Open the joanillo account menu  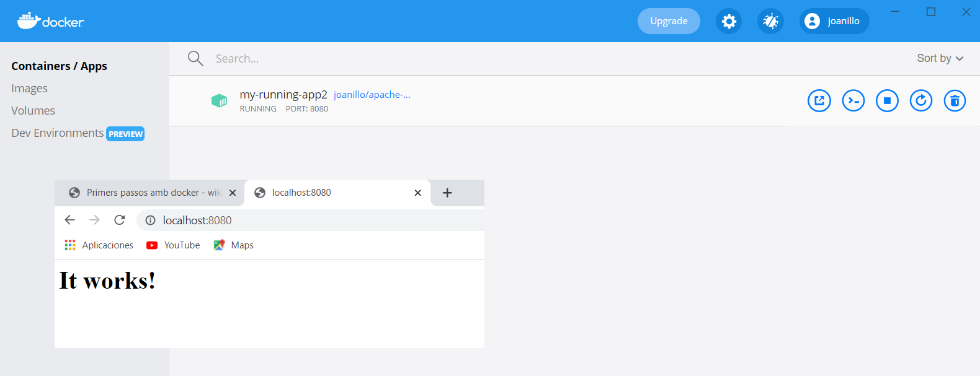(x=834, y=21)
